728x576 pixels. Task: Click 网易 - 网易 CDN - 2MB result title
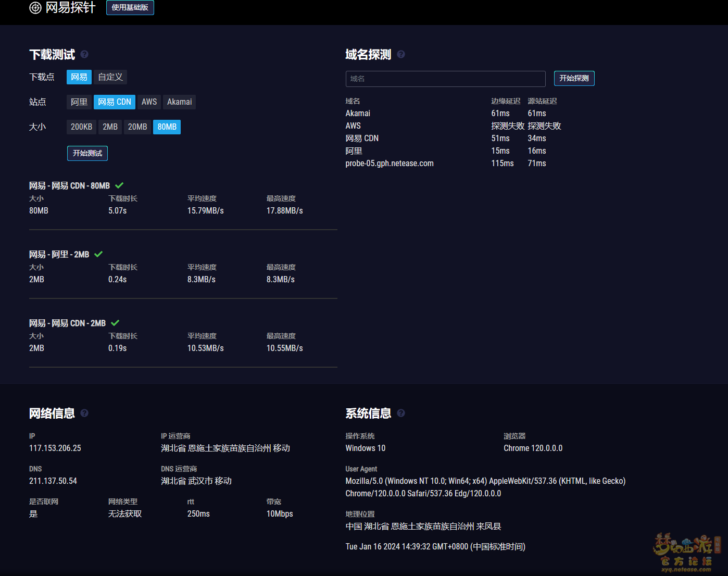tap(68, 323)
